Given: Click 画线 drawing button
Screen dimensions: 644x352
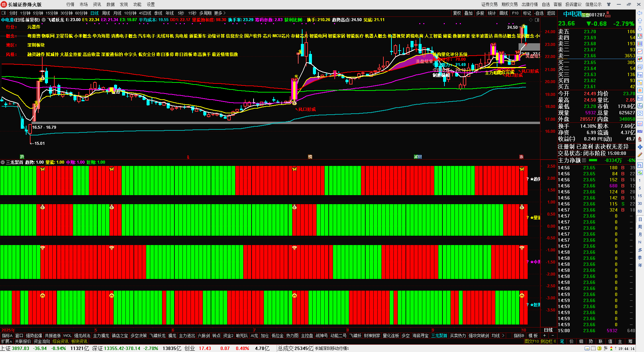Looking at the screenshot, I should pyautogui.click(x=504, y=13).
